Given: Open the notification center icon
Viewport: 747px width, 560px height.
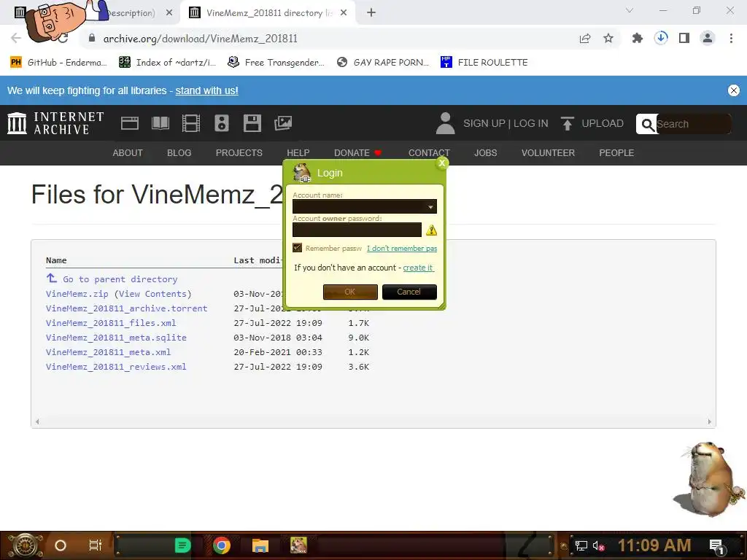Looking at the screenshot, I should coord(717,546).
